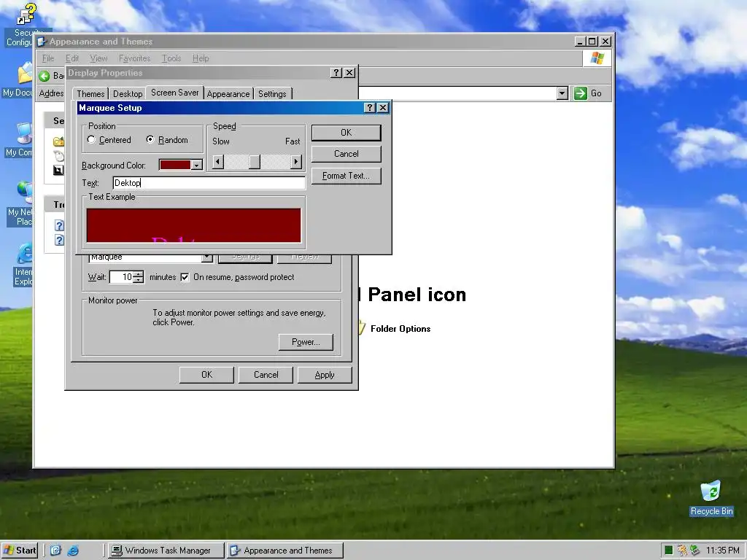
Task: Open the Folder Options link
Action: pos(400,329)
